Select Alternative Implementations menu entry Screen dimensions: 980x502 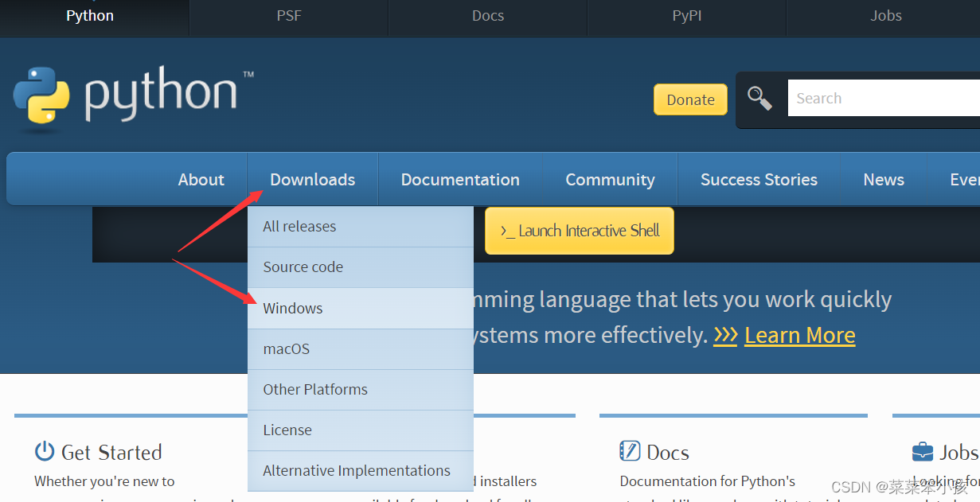[x=361, y=471]
